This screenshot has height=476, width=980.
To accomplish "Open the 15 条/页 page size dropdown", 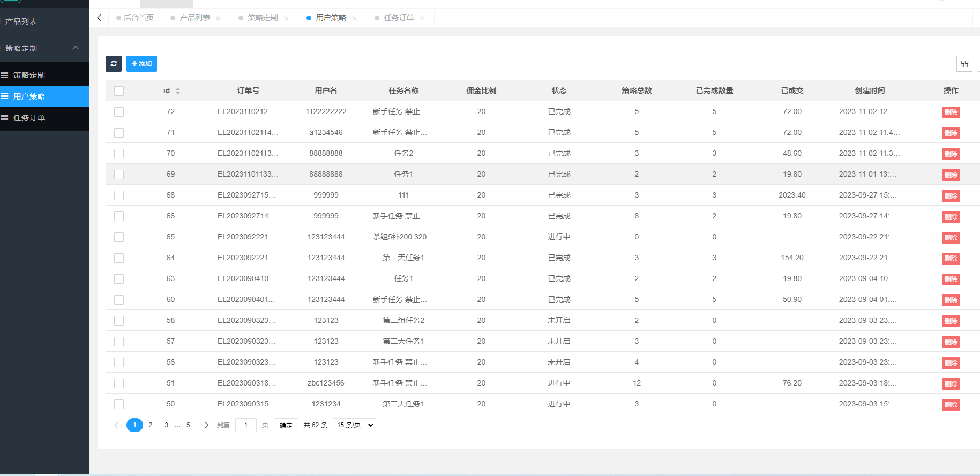I will tap(354, 425).
